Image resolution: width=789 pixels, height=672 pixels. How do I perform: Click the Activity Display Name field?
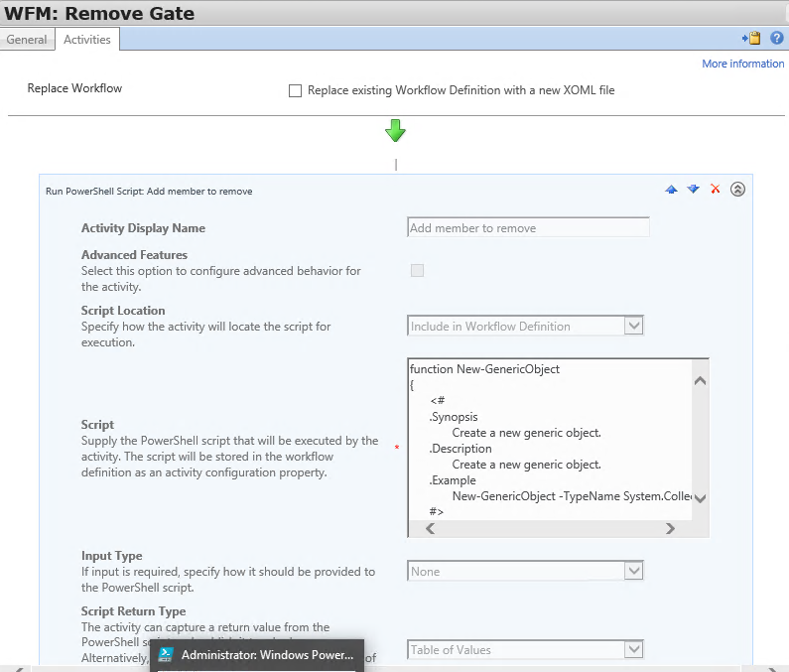pos(528,227)
